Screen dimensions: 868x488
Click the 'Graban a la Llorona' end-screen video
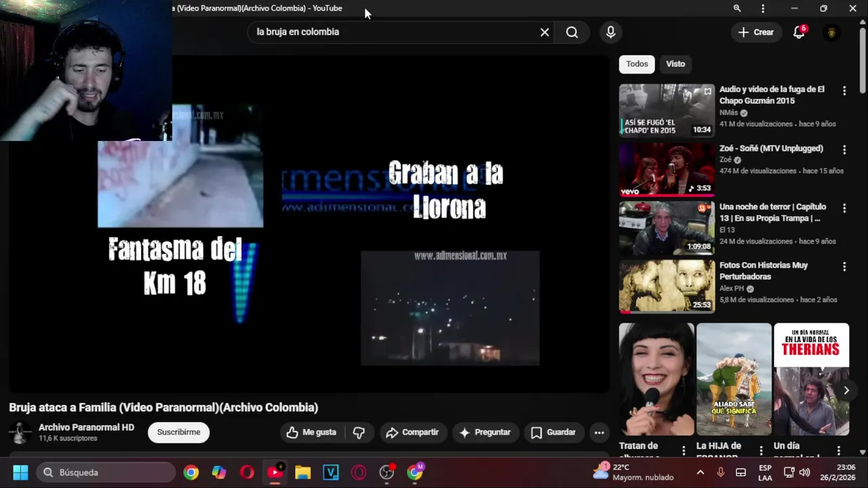450,308
